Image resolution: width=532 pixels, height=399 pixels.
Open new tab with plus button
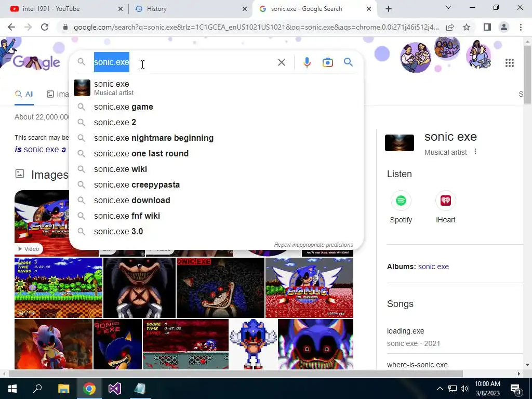point(389,9)
